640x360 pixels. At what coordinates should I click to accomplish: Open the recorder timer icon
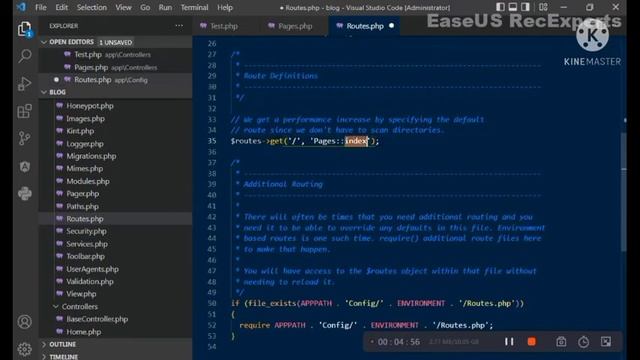tap(584, 342)
